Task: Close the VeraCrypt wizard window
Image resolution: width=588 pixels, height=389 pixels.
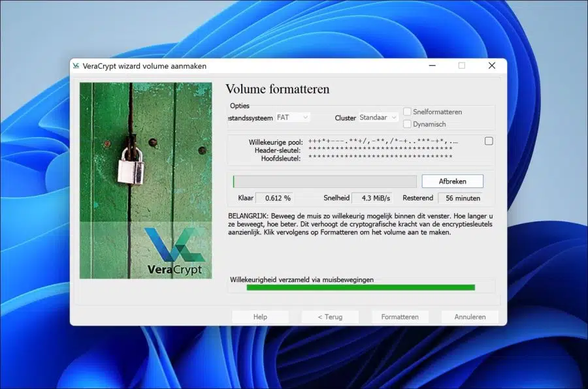Action: (492, 65)
